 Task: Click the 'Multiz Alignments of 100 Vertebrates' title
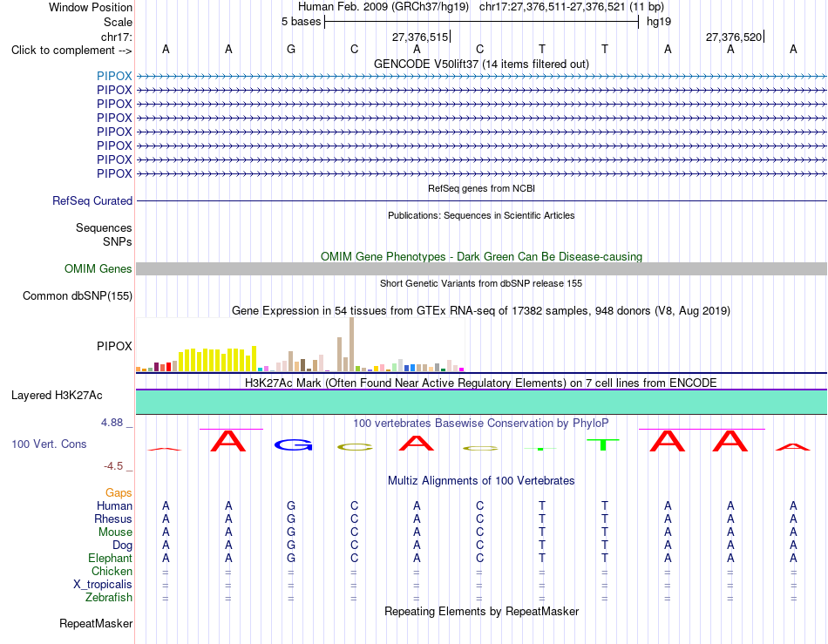point(481,480)
